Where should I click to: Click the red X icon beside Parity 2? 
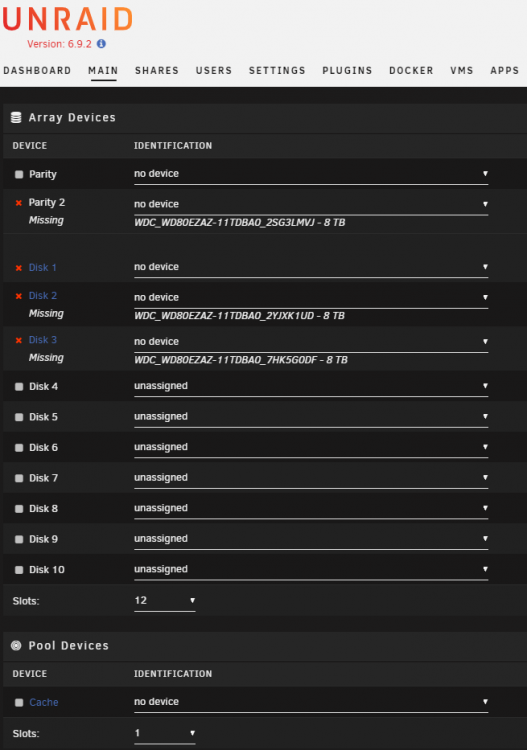pyautogui.click(x=19, y=203)
